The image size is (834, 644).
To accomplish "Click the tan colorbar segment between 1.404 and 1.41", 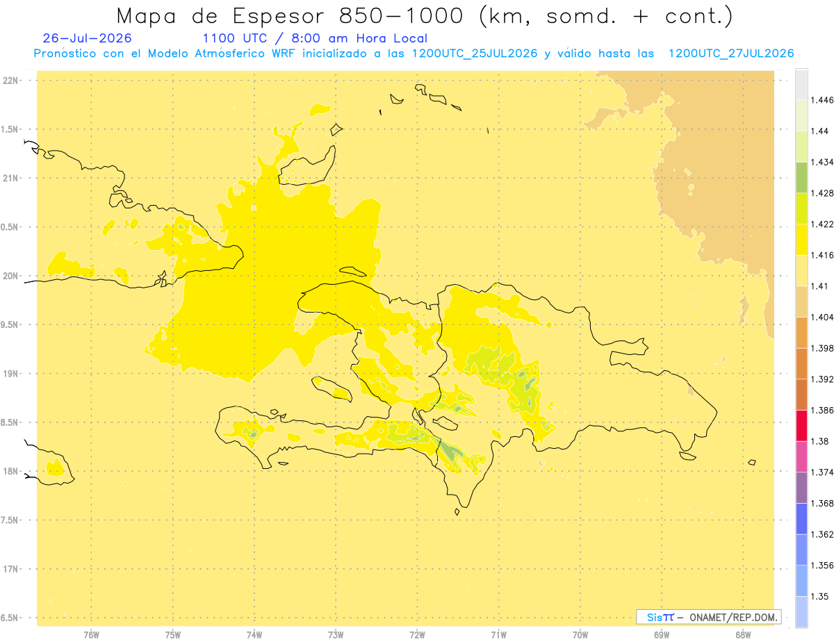I will click(801, 302).
